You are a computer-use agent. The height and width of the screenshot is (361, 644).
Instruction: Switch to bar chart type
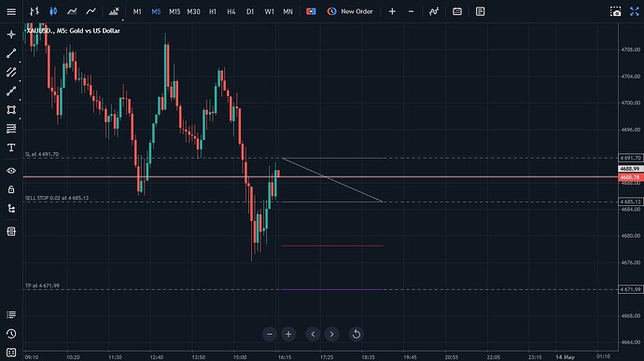(x=35, y=11)
